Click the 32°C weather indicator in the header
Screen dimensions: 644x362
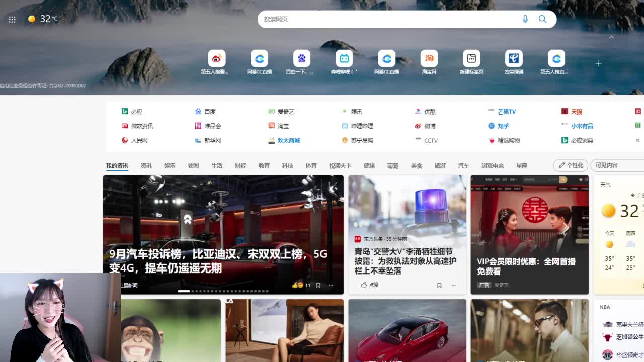tap(43, 19)
